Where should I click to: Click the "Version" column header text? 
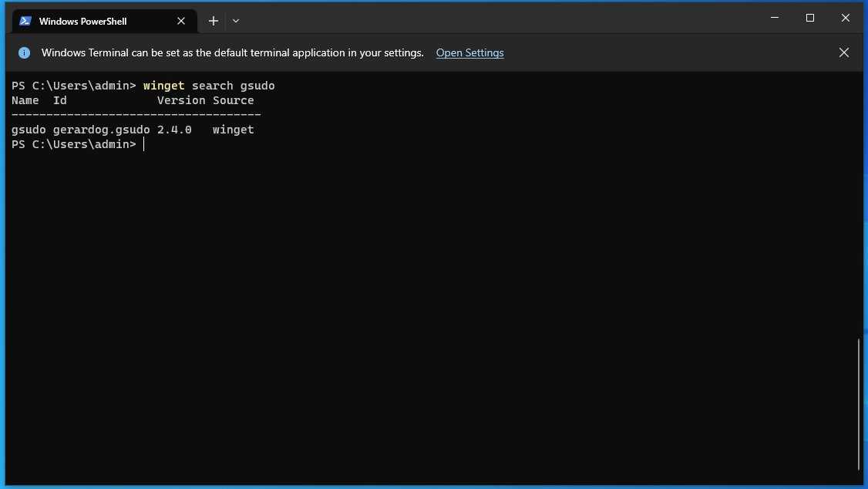(181, 100)
